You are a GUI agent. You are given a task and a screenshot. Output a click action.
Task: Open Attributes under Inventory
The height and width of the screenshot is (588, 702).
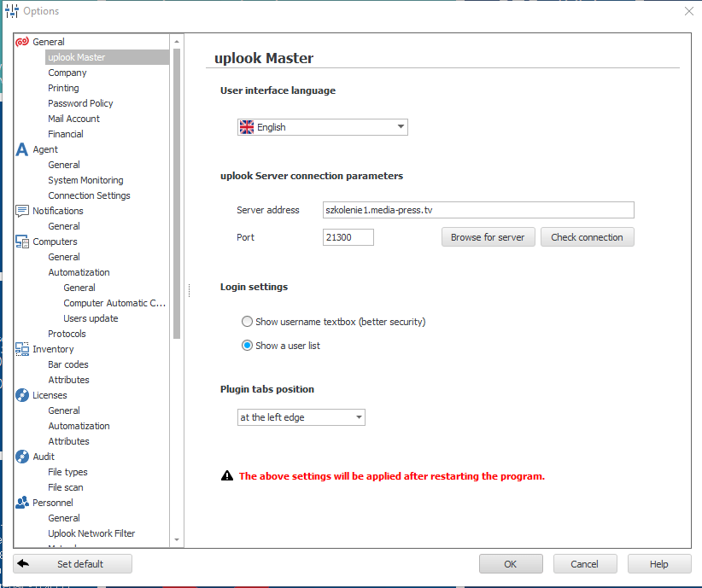[x=68, y=380]
